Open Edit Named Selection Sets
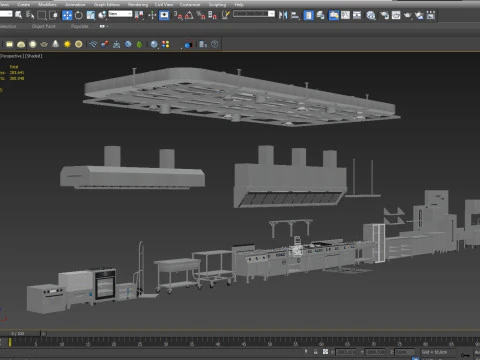Screen dimensions: 480x360 pos(225,15)
